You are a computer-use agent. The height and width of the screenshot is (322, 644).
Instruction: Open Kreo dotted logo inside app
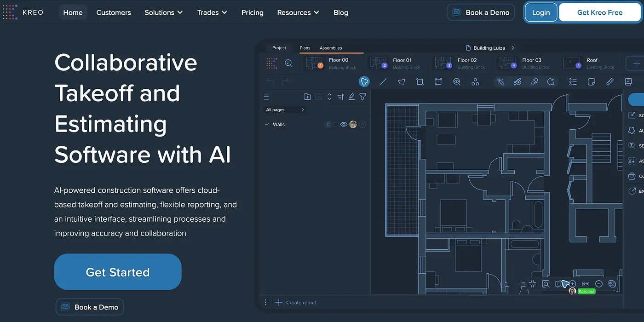(271, 63)
